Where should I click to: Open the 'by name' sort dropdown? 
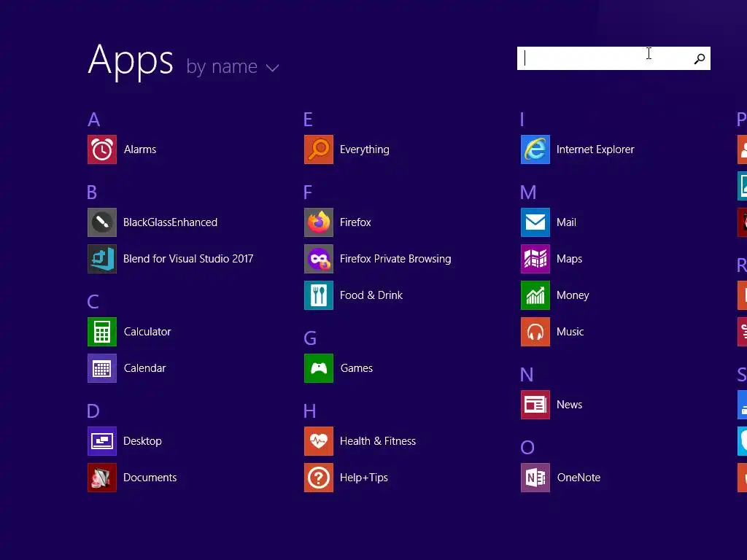tap(233, 66)
